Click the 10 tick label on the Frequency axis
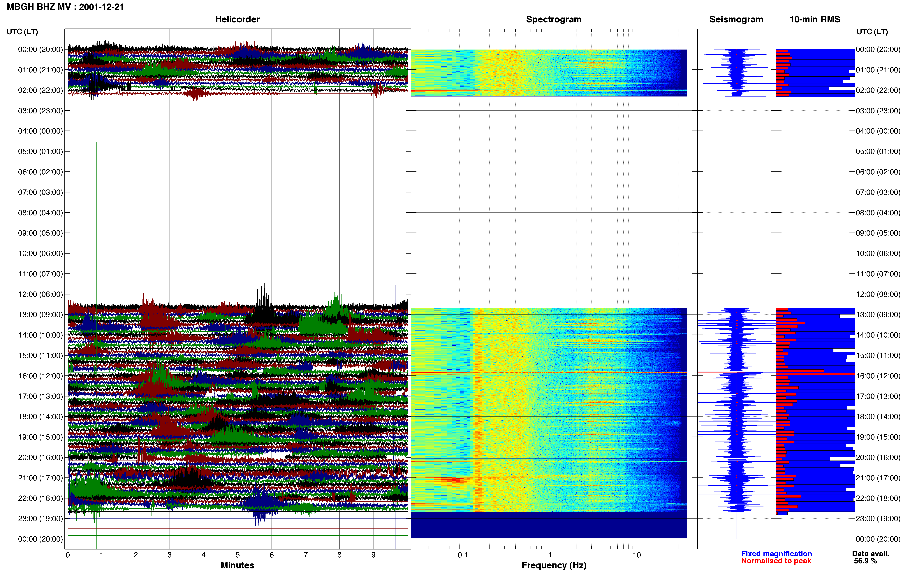The height and width of the screenshot is (578, 924). [x=637, y=555]
